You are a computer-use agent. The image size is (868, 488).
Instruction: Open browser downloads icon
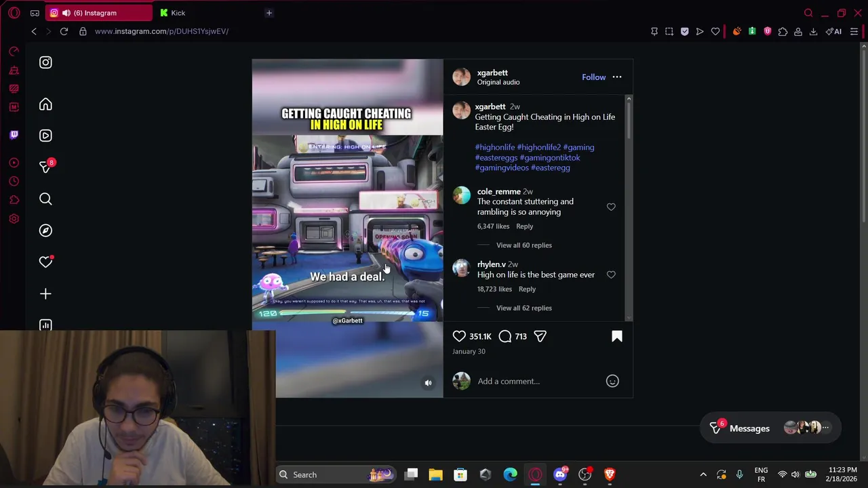tap(813, 31)
